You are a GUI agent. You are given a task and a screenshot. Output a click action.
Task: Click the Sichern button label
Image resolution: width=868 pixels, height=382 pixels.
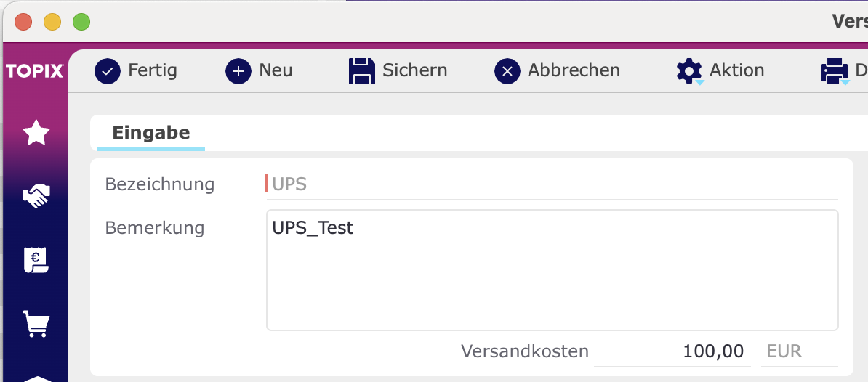[x=414, y=70]
